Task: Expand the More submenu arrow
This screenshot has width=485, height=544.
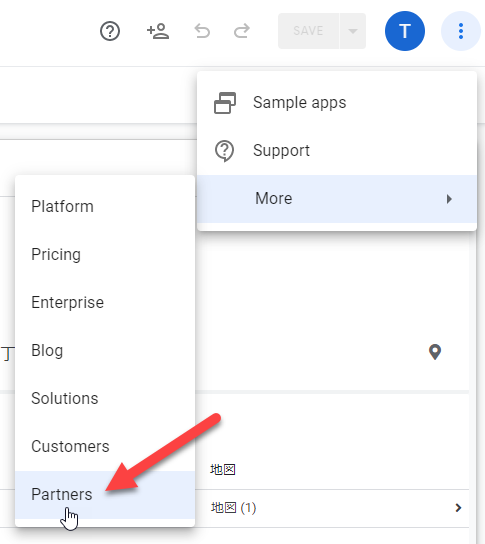Action: [449, 199]
